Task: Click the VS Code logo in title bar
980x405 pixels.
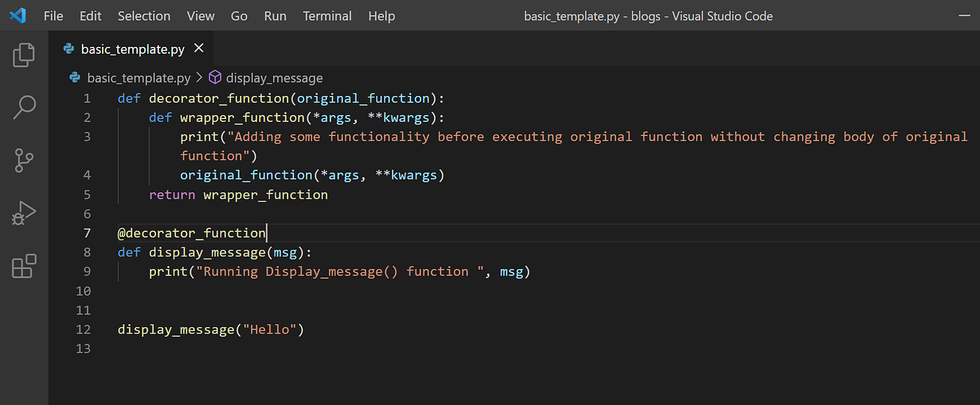Action: (x=17, y=15)
